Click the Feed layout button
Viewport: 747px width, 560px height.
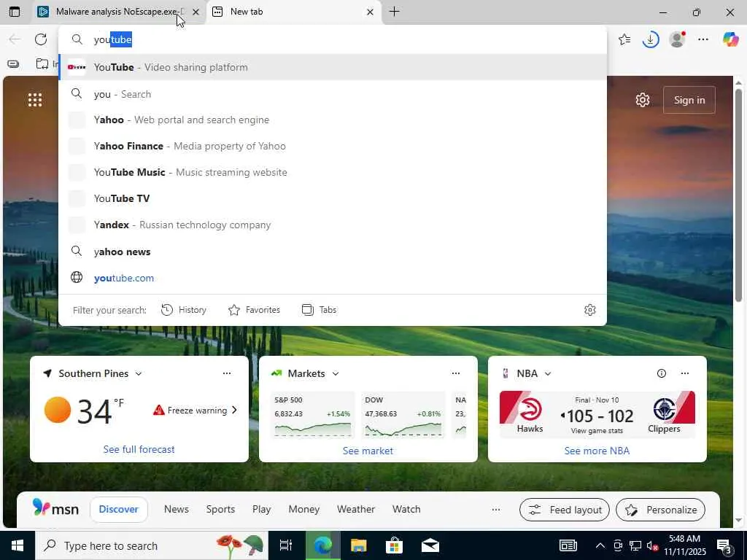565,510
